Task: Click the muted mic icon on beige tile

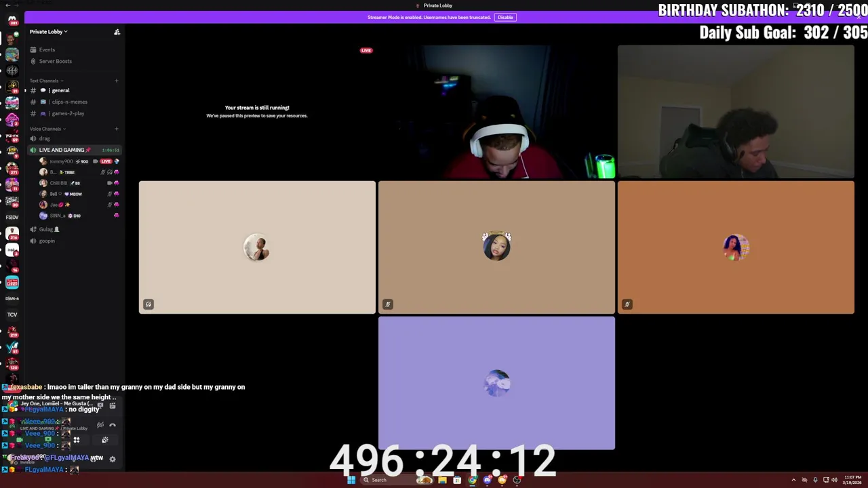Action: (149, 304)
